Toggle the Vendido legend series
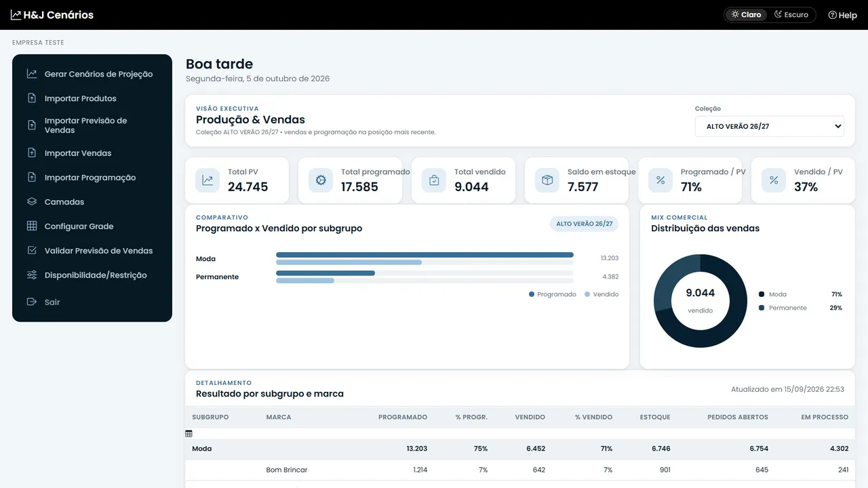The image size is (868, 488). [x=601, y=294]
